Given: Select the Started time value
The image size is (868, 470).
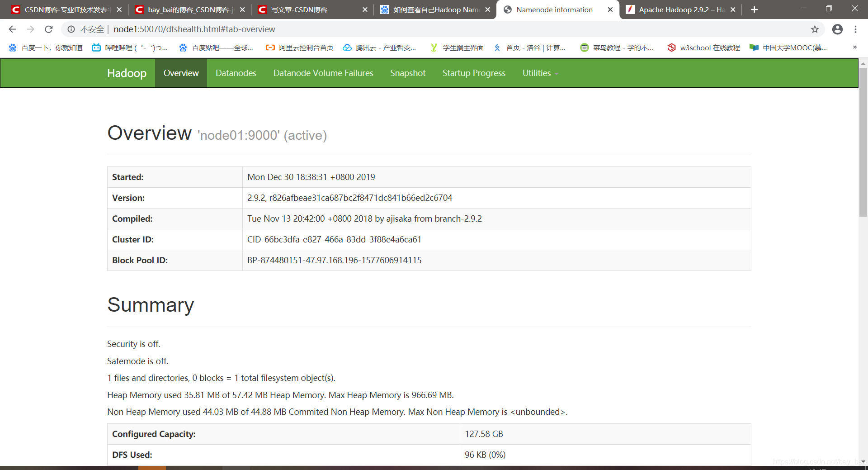Looking at the screenshot, I should click(311, 177).
